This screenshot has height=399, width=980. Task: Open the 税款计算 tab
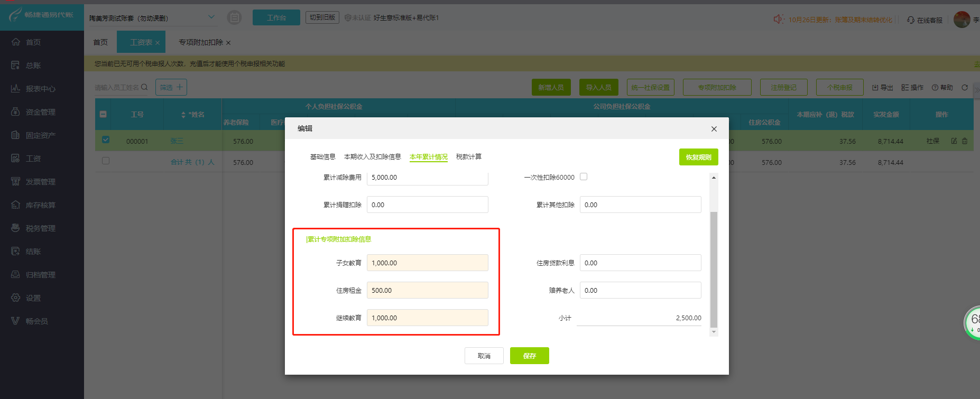(x=469, y=157)
